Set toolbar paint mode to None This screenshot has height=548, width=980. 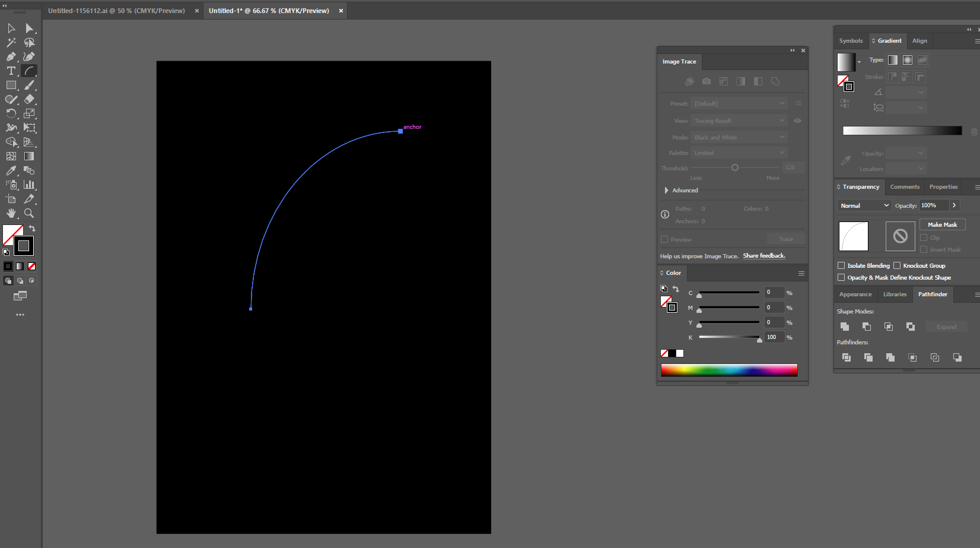point(32,266)
